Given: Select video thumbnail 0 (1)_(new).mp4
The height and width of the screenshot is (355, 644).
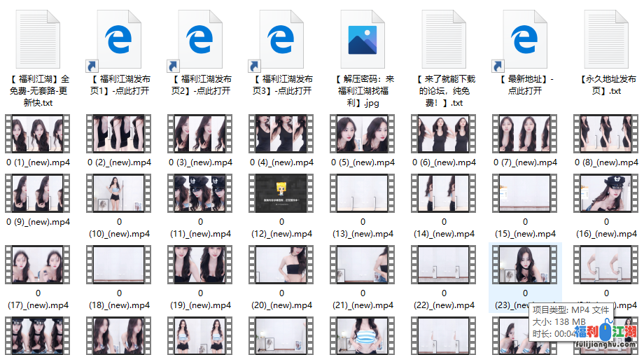Looking at the screenshot, I should 38,134.
